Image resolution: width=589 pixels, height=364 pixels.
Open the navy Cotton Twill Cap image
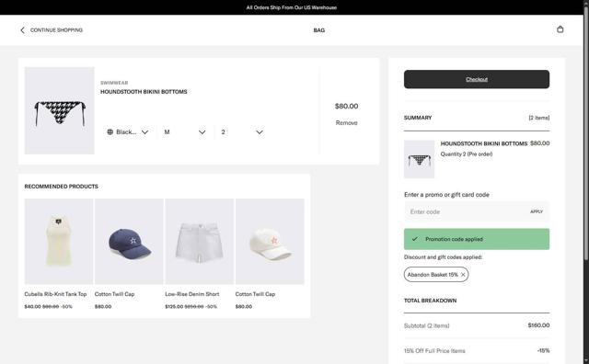point(129,242)
